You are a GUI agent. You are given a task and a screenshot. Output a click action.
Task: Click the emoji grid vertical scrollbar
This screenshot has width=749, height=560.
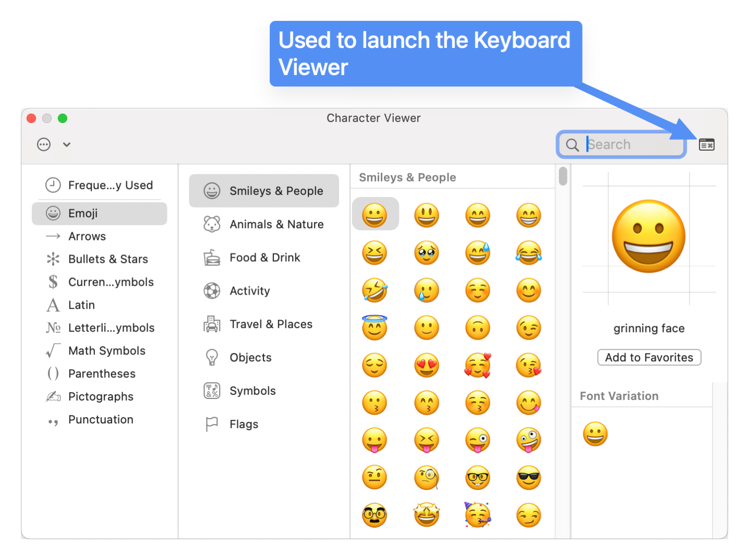click(x=563, y=176)
